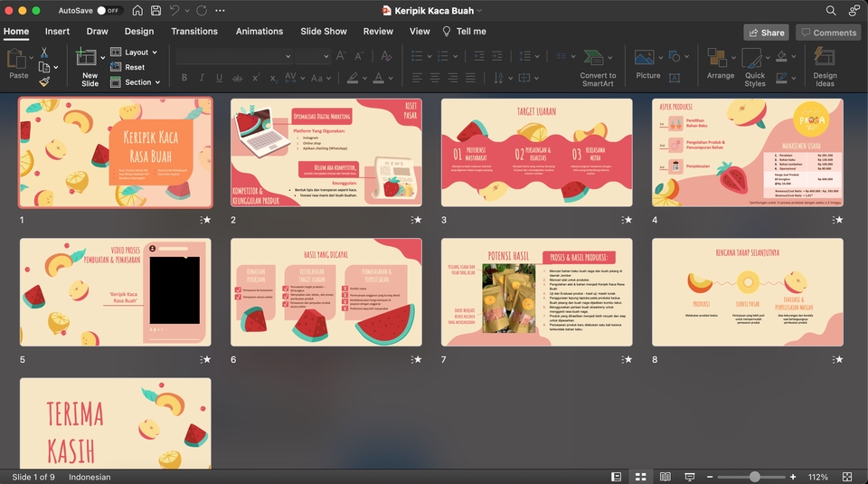Toggle center text alignment
The width and height of the screenshot is (868, 484).
click(x=435, y=78)
